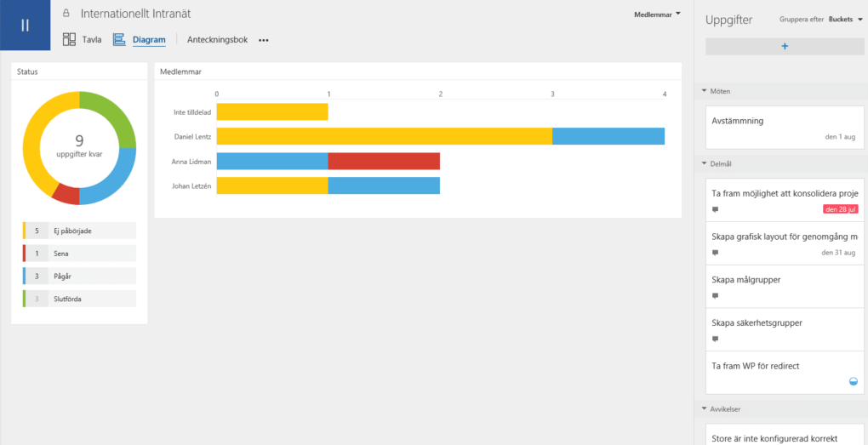Open the Skapa säkerhetsgrupper task card

(785, 330)
